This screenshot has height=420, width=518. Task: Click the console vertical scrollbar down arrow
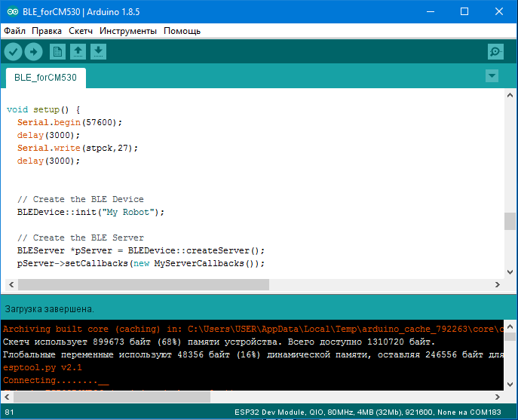point(510,383)
